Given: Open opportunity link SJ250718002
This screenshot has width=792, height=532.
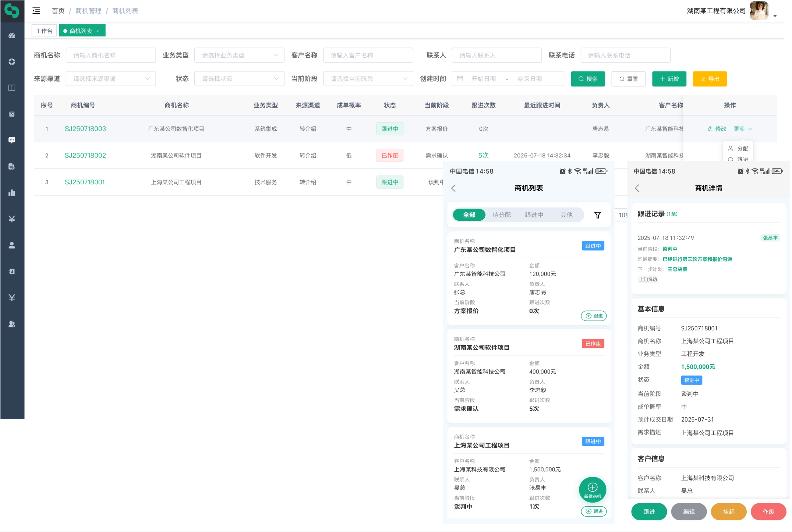Looking at the screenshot, I should click(x=85, y=156).
